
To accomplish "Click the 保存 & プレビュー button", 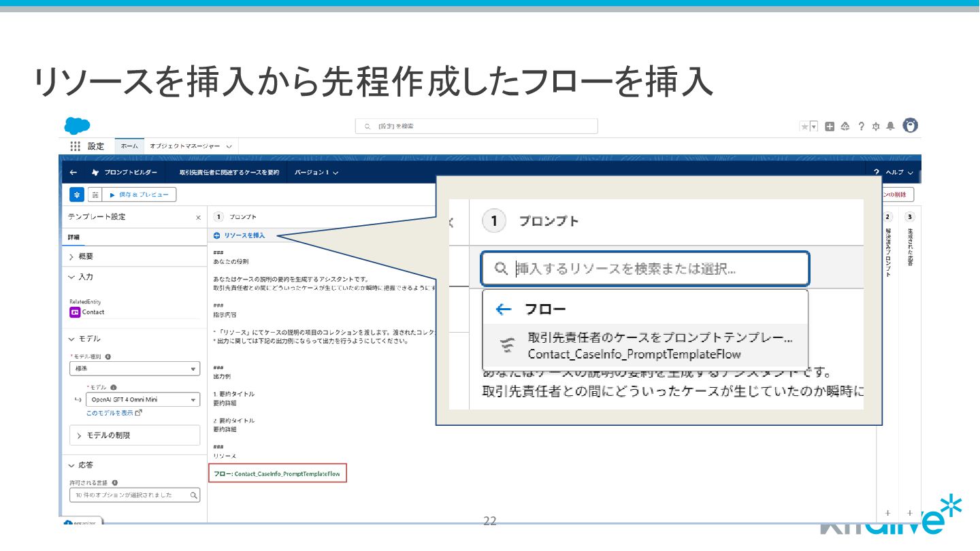I will [x=140, y=195].
